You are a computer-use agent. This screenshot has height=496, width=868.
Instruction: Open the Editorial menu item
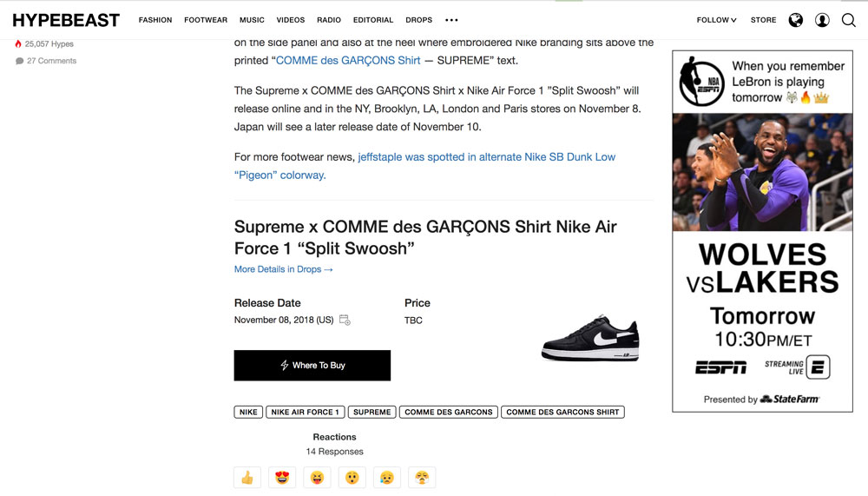pyautogui.click(x=373, y=20)
